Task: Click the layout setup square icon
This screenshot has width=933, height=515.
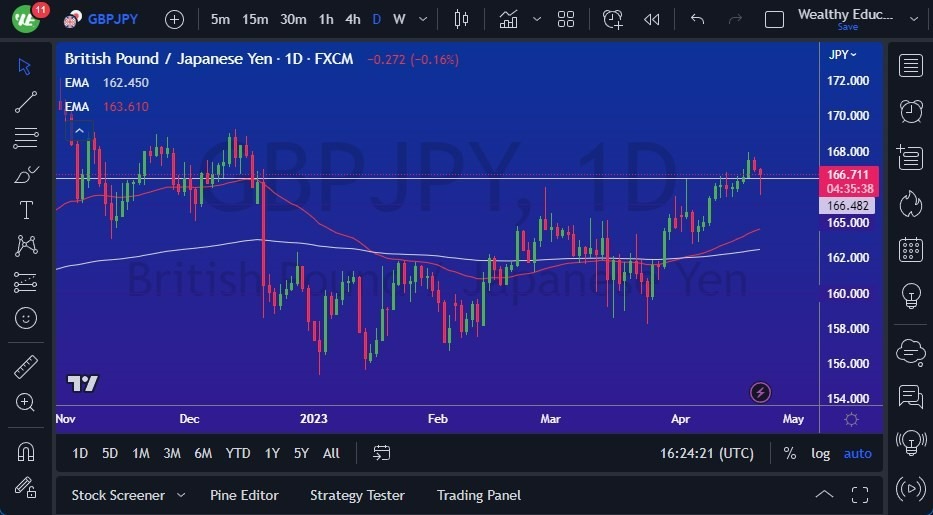Action: coord(774,20)
